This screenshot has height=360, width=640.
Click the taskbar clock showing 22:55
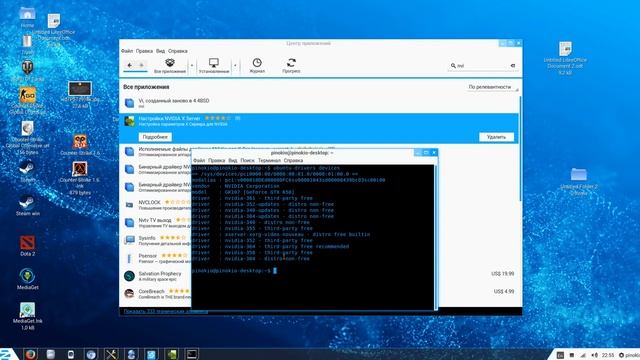pyautogui.click(x=608, y=355)
